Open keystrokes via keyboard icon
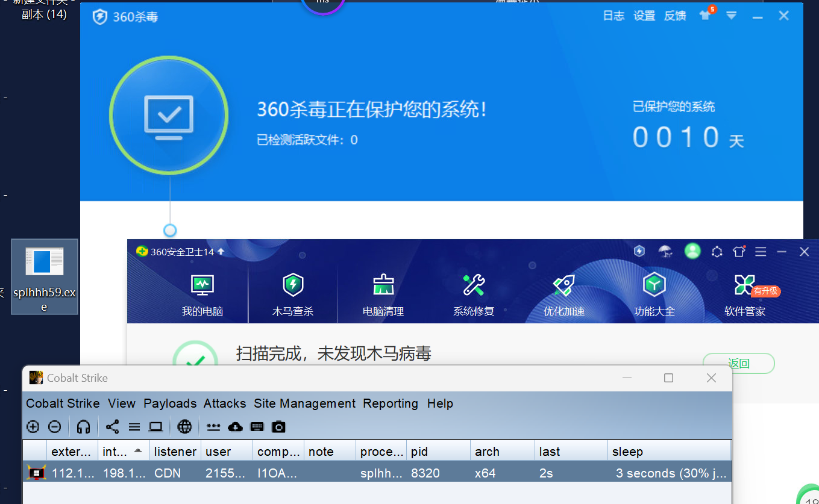 [257, 427]
